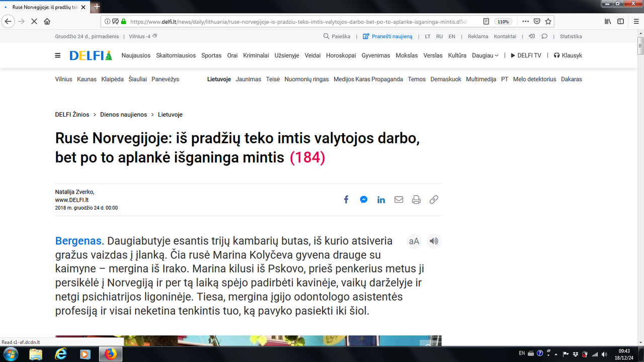644x362 pixels.
Task: View the 184 article comments
Action: pos(307,158)
